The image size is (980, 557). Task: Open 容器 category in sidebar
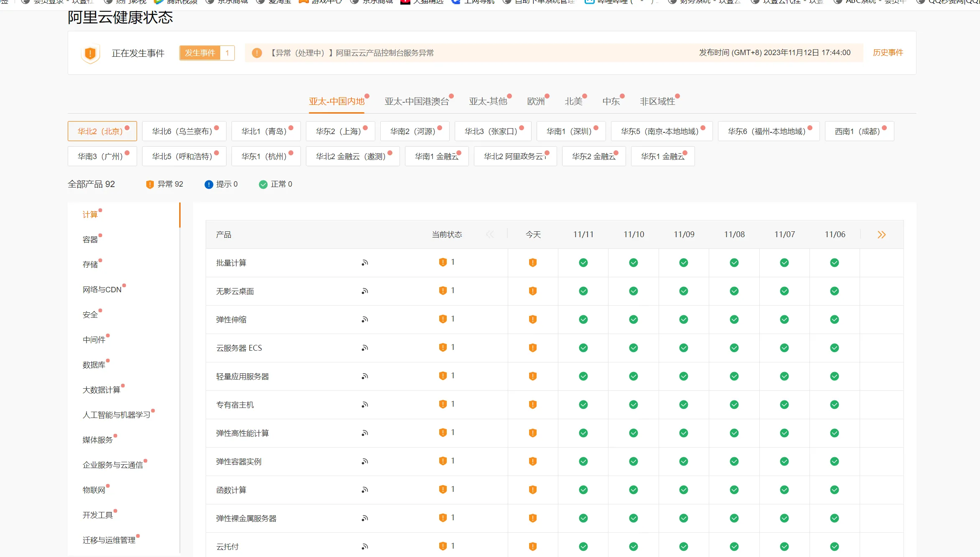[90, 239]
